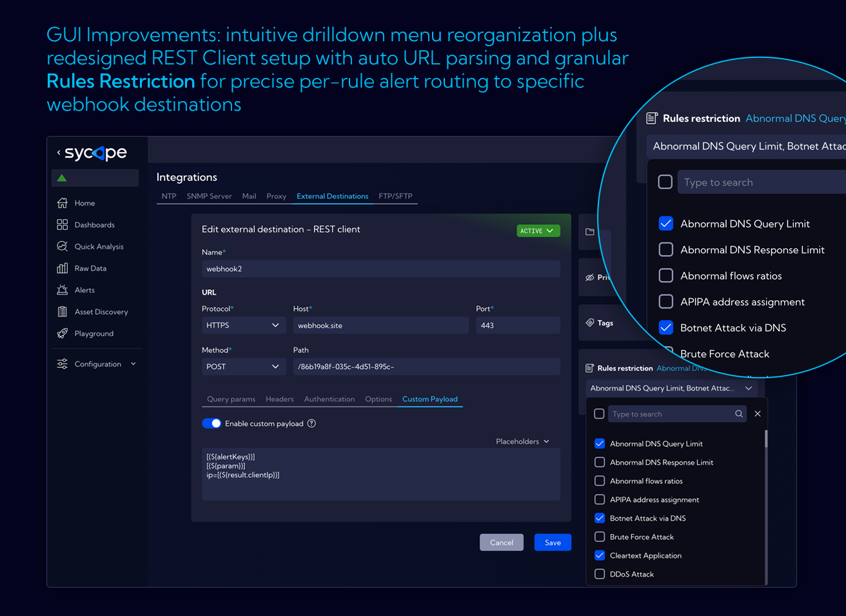Viewport: 846px width, 616px height.
Task: Click inside the custom payload text area
Action: 381,474
